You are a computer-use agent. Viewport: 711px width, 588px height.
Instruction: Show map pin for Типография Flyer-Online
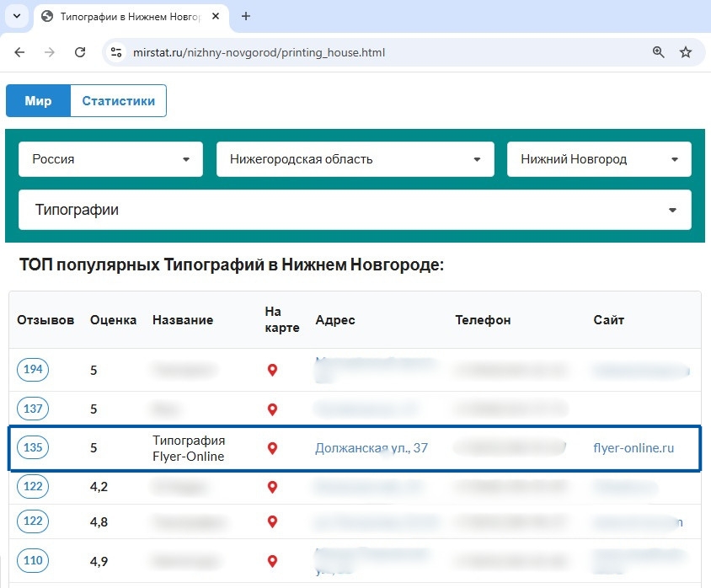(x=272, y=448)
